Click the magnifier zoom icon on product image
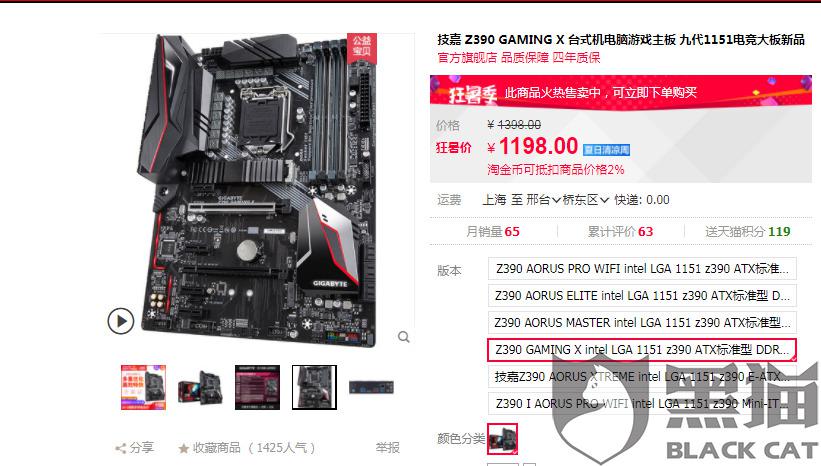This screenshot has width=821, height=466. (x=404, y=337)
